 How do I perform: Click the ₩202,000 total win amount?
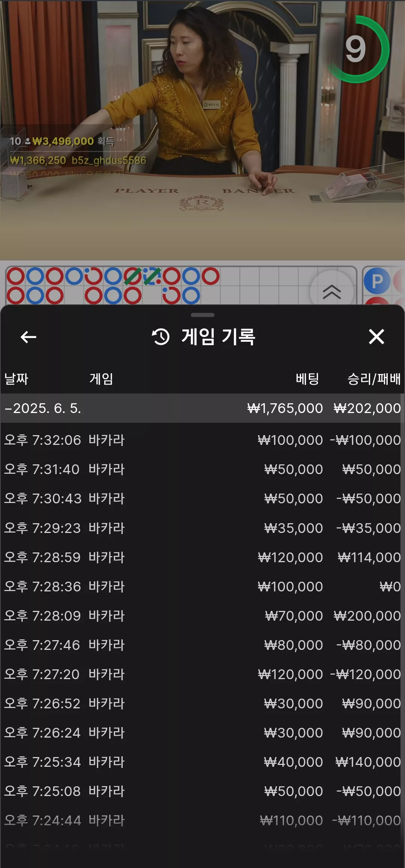pyautogui.click(x=367, y=408)
